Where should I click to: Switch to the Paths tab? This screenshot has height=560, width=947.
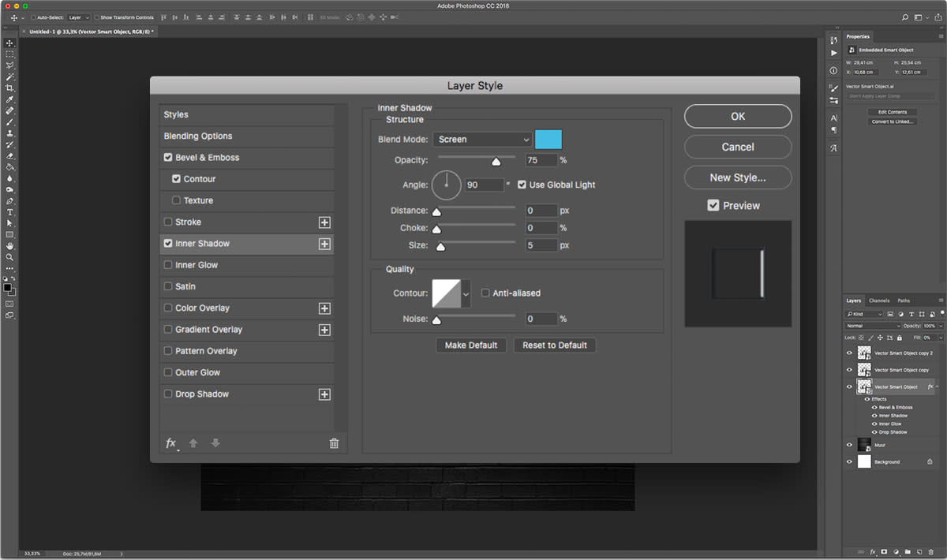click(x=904, y=301)
